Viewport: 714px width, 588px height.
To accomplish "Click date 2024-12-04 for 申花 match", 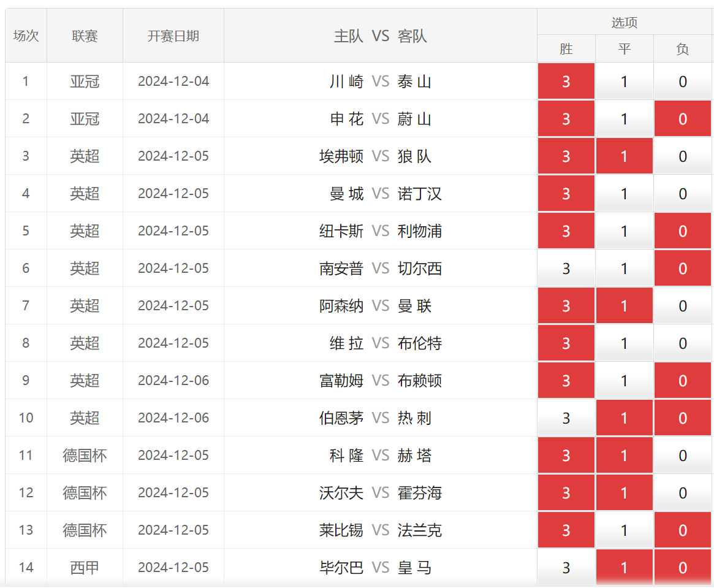I will point(173,119).
